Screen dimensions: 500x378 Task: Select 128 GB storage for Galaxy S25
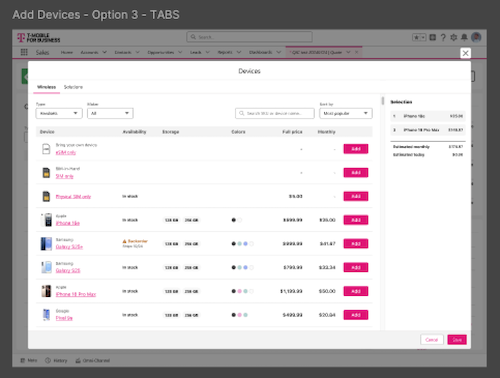pos(172,267)
